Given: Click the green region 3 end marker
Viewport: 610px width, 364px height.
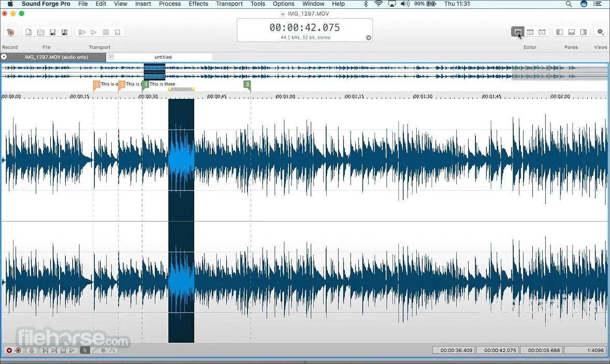Looking at the screenshot, I should coord(247,84).
